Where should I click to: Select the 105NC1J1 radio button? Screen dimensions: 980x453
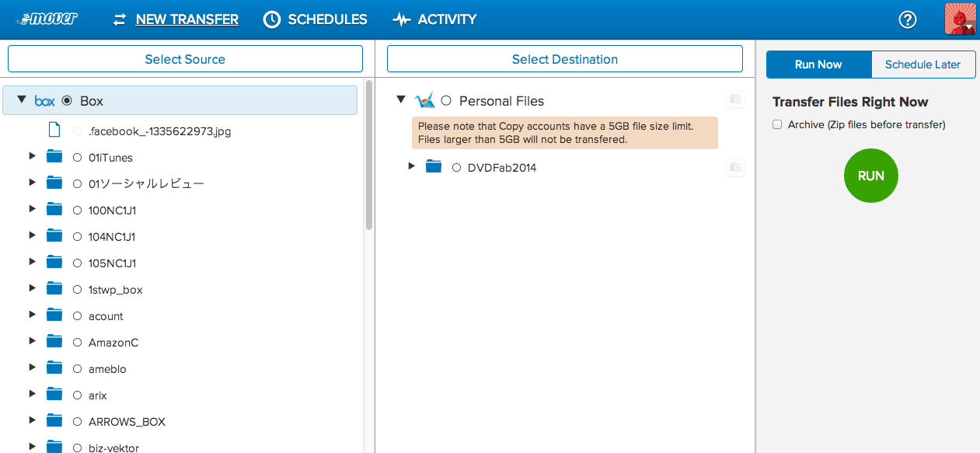click(77, 263)
